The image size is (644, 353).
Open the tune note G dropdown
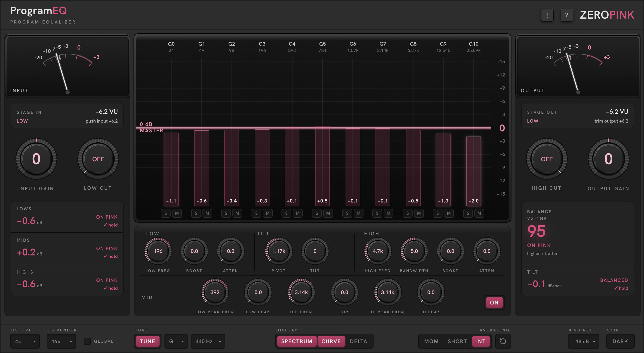point(176,341)
